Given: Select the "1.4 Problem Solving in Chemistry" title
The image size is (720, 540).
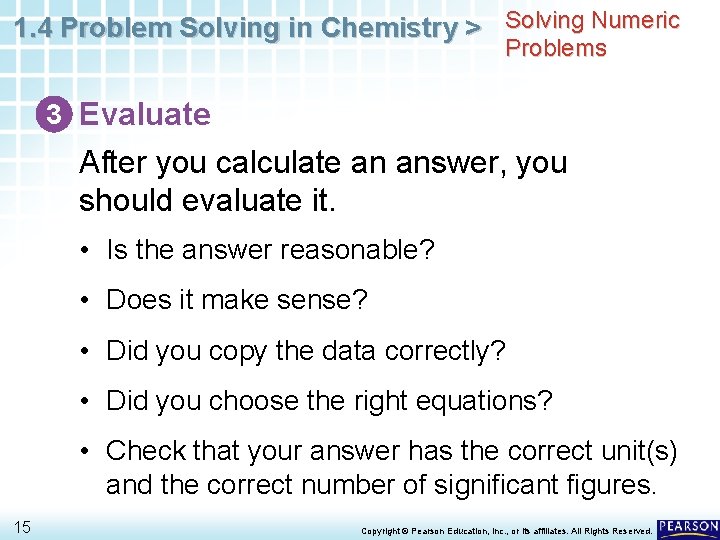Looking at the screenshot, I should (x=237, y=29).
